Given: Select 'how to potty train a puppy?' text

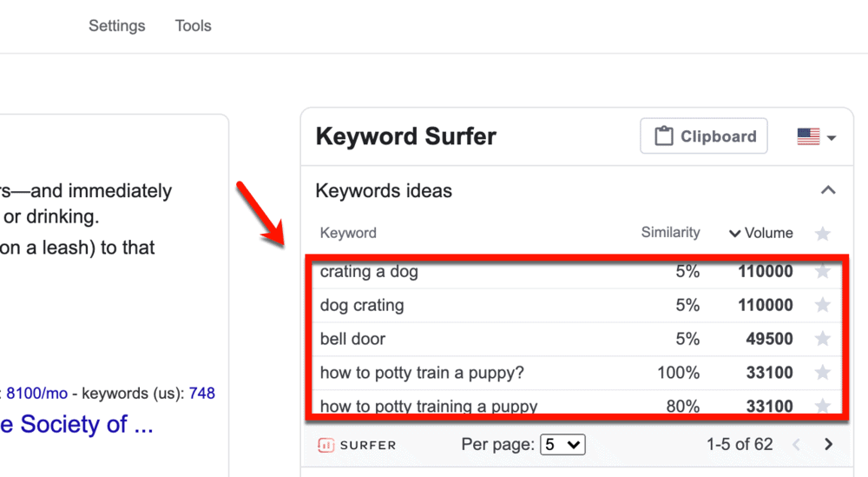Looking at the screenshot, I should pyautogui.click(x=422, y=373).
